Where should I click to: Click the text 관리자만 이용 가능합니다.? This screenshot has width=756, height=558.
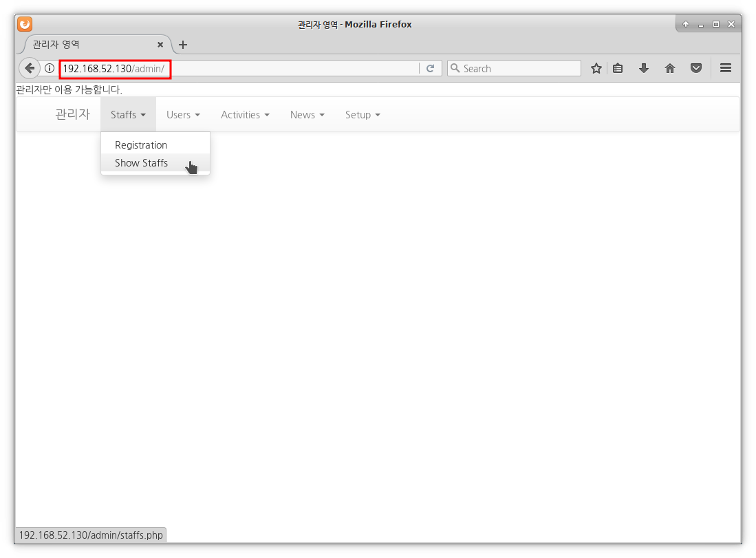coord(69,89)
